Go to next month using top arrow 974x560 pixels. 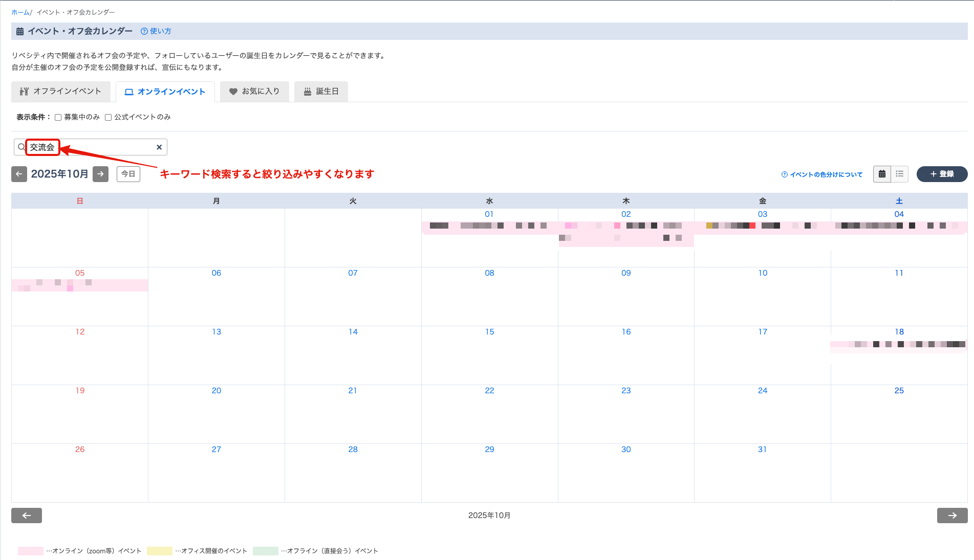(x=100, y=174)
